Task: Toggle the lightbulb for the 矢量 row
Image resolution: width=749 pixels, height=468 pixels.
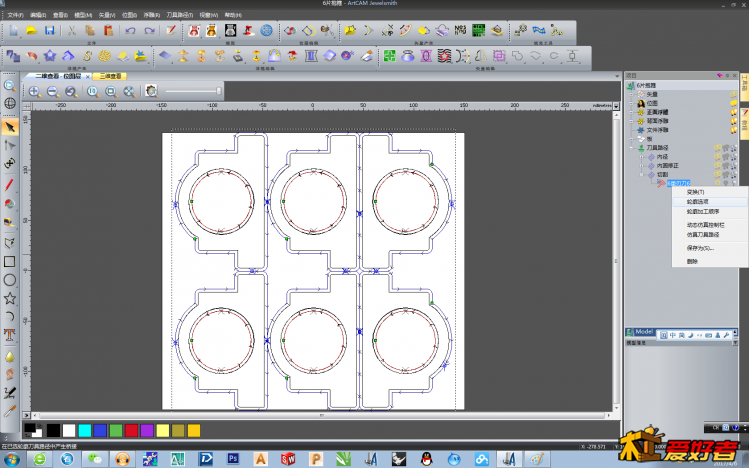Action: point(734,95)
